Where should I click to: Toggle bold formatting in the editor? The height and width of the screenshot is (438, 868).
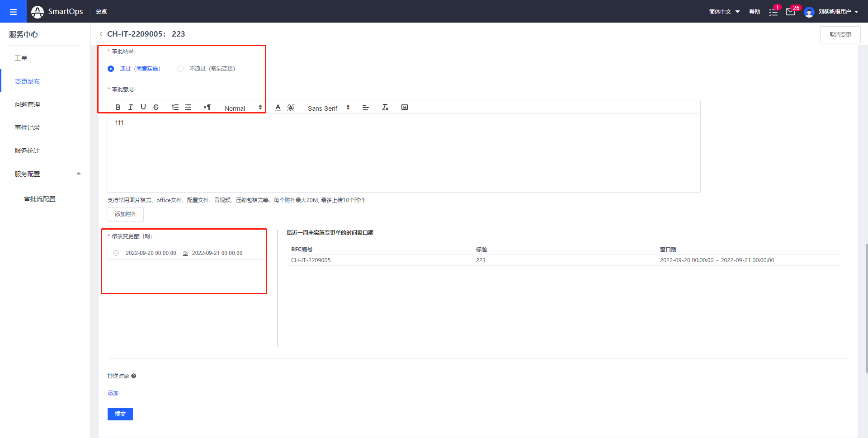tap(118, 107)
